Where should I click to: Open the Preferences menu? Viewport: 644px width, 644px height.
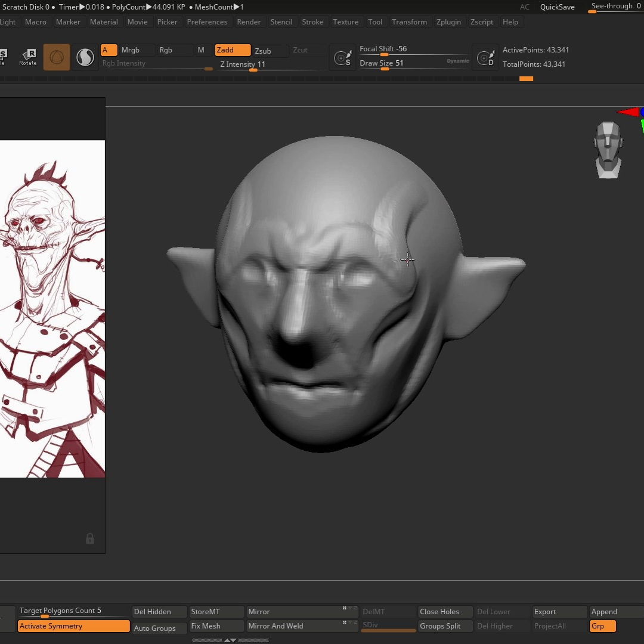(207, 21)
